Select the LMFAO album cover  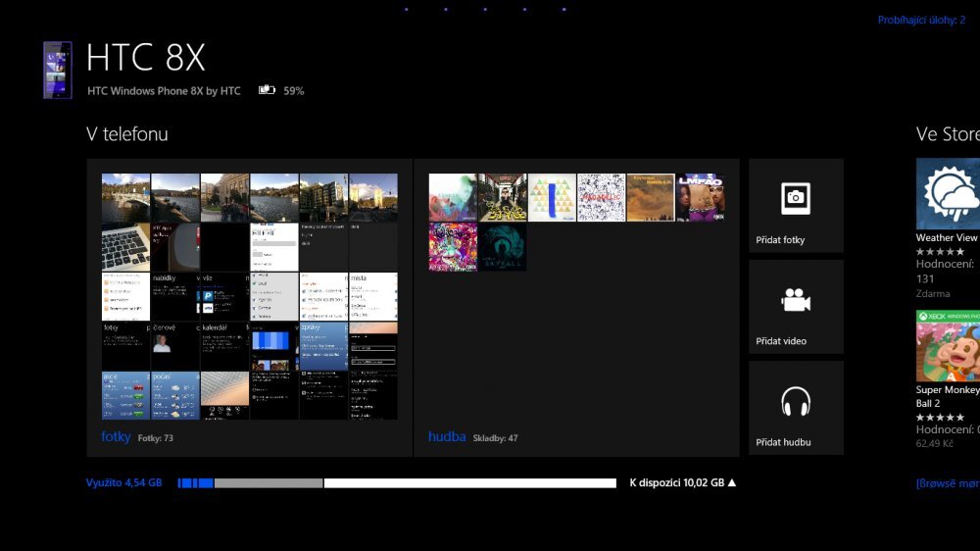click(x=700, y=198)
